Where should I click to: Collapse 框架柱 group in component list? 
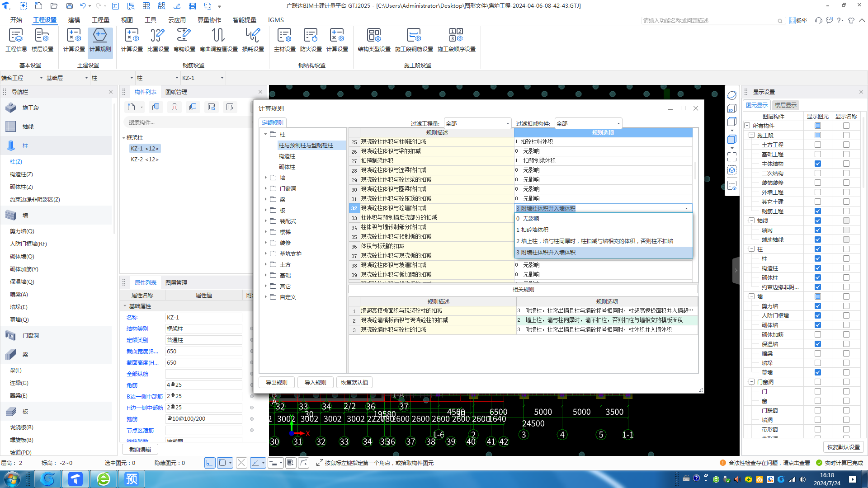pyautogui.click(x=124, y=138)
